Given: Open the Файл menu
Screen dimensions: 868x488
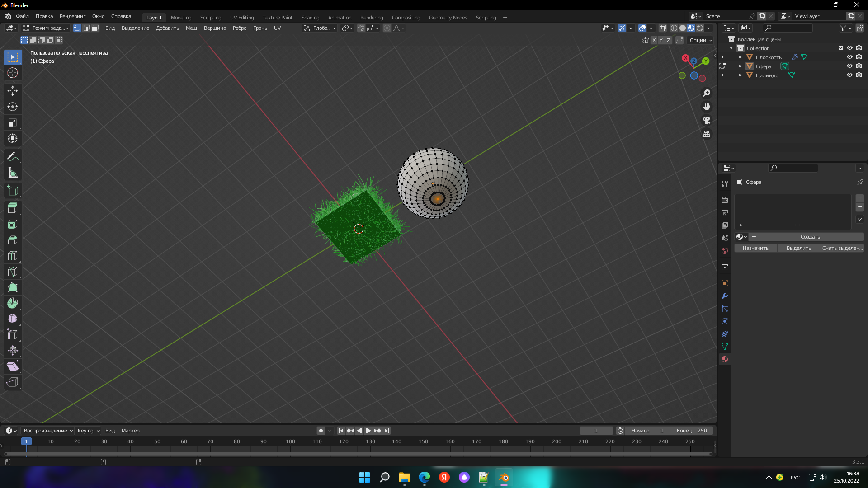Looking at the screenshot, I should click(x=22, y=16).
